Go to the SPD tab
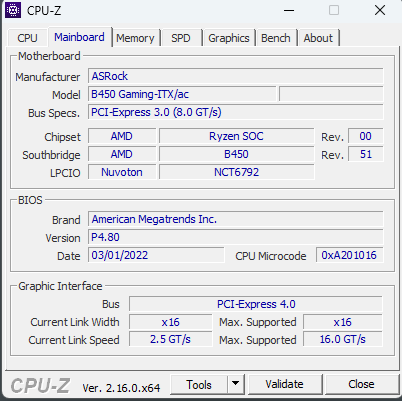The height and width of the screenshot is (401, 402). point(181,38)
